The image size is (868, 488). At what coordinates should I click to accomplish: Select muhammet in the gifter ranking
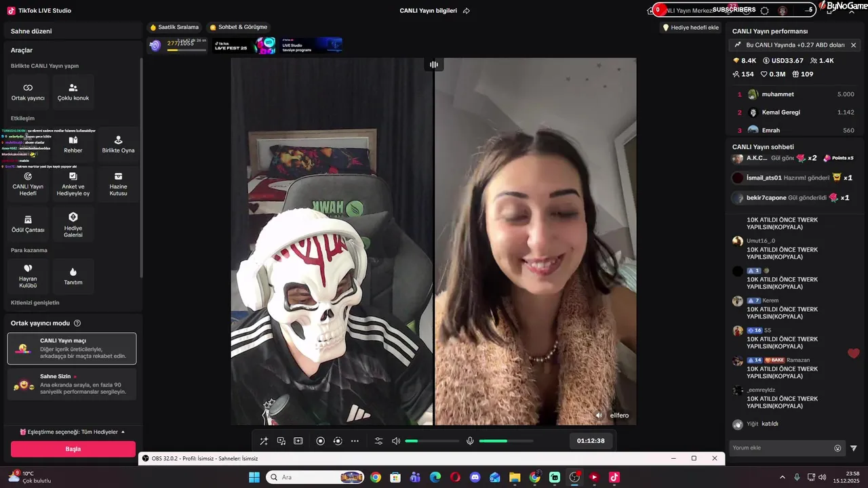(795, 94)
